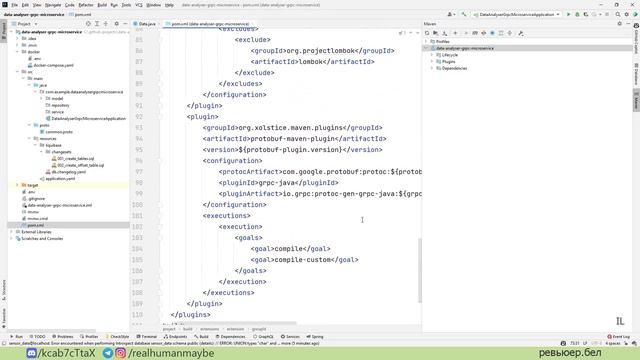Click Select Opened File target icon in Project panel
This screenshot has width=640, height=360.
88,24
